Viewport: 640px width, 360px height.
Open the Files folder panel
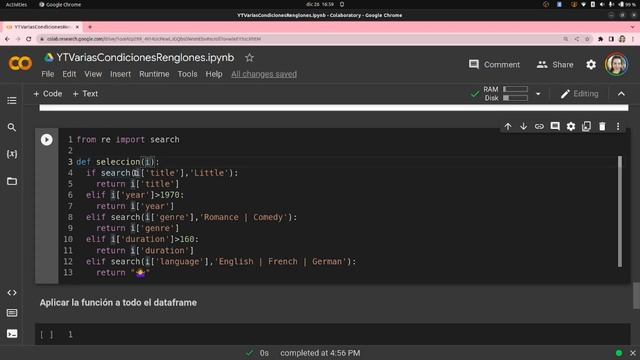tap(12, 181)
